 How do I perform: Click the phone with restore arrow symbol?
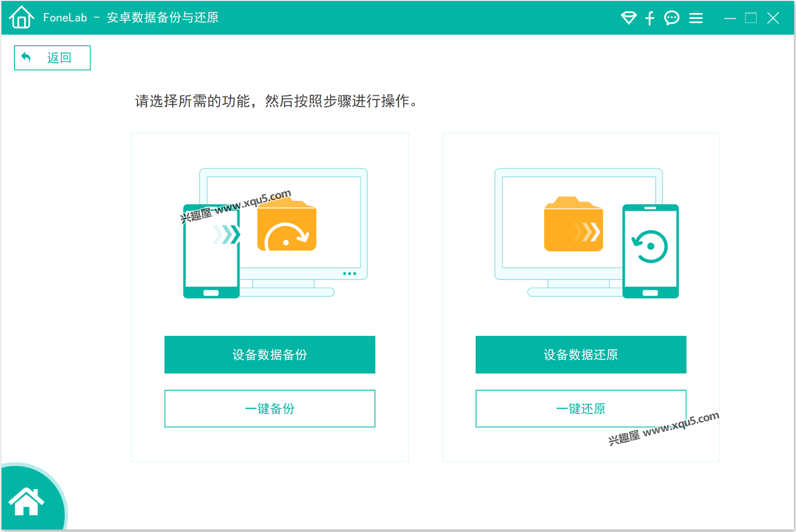point(650,251)
